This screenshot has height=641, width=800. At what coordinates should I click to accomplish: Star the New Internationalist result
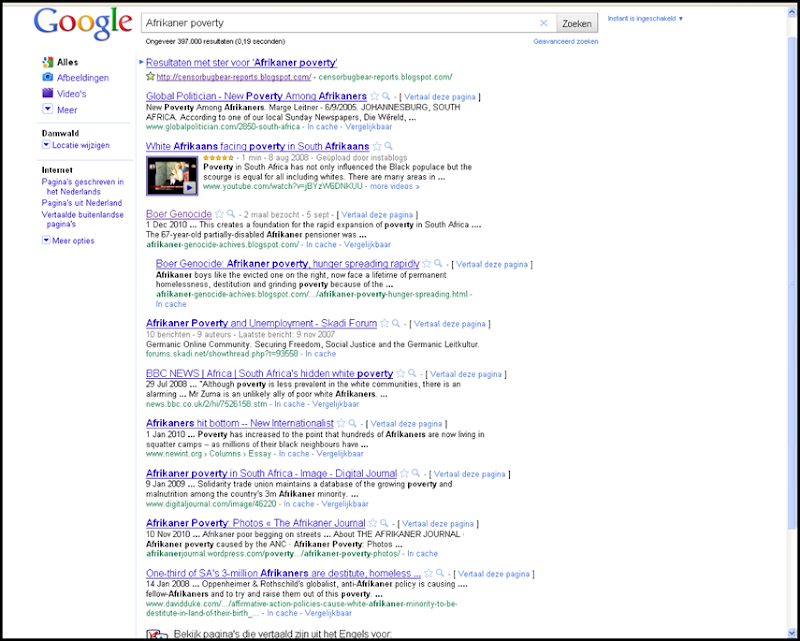341,423
